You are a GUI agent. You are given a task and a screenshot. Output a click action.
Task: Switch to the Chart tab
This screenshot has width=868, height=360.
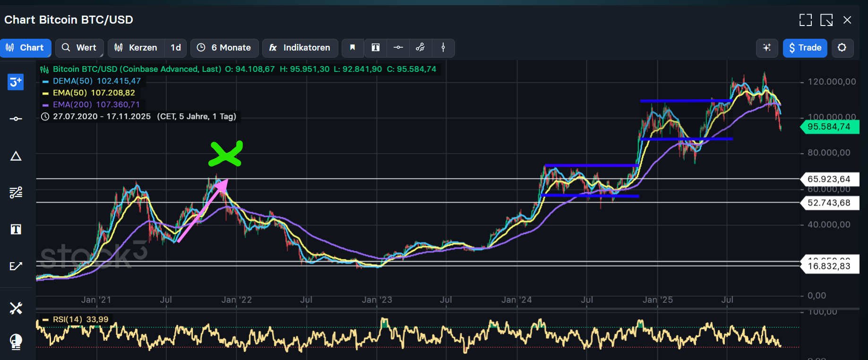pos(25,48)
